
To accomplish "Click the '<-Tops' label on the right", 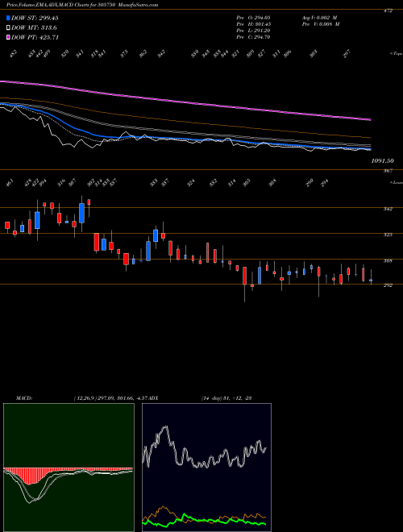I will (396, 54).
